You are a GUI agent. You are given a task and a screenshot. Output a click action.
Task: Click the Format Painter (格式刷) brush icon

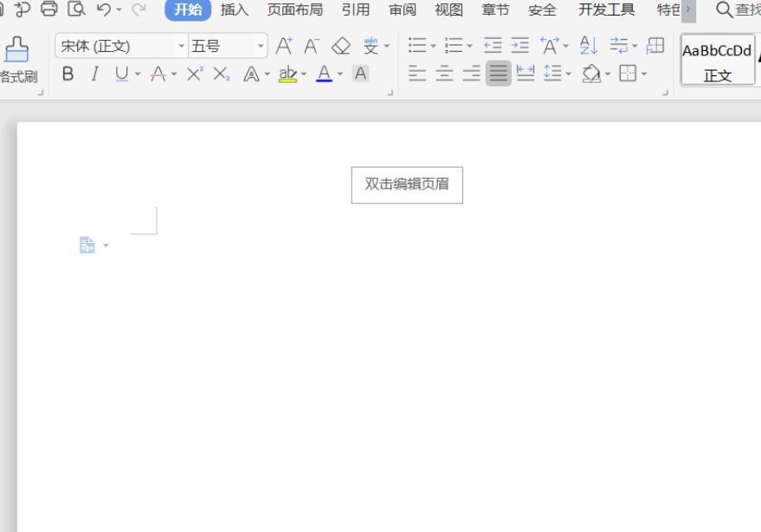point(16,50)
